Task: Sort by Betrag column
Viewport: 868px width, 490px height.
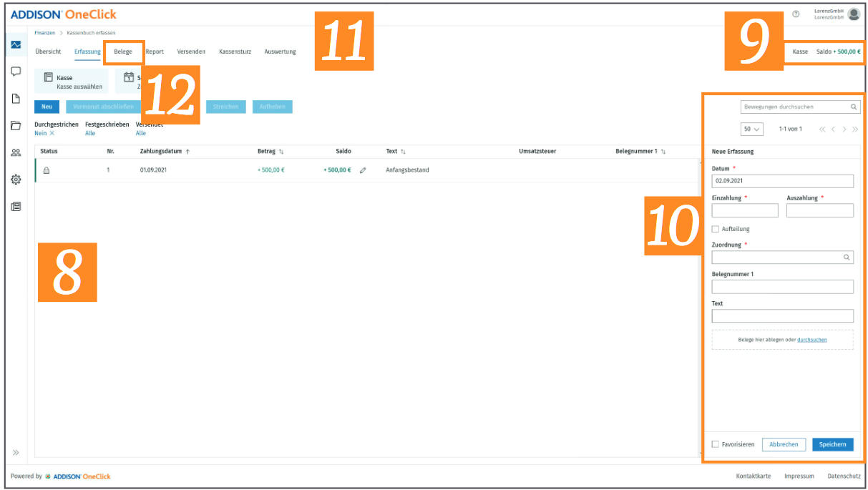Action: [270, 152]
